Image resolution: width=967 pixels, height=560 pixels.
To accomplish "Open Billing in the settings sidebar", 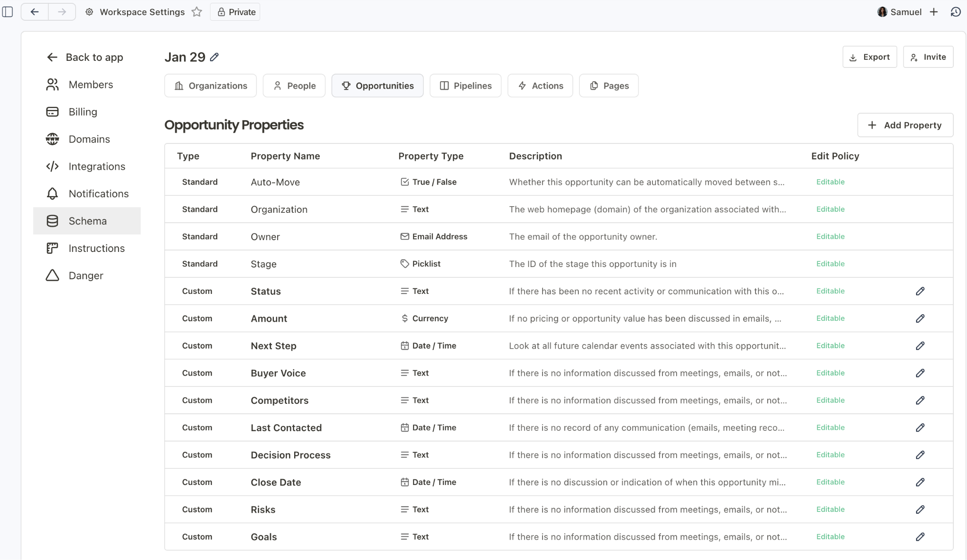I will 83,112.
